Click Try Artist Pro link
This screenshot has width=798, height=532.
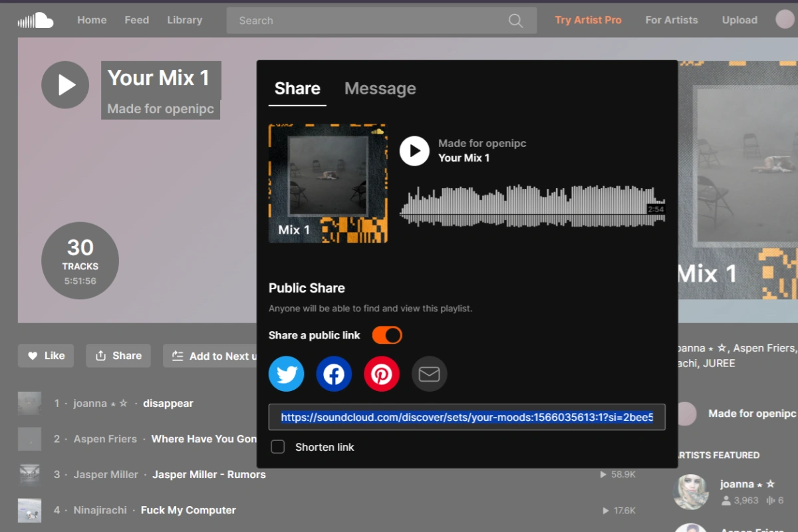[588, 20]
